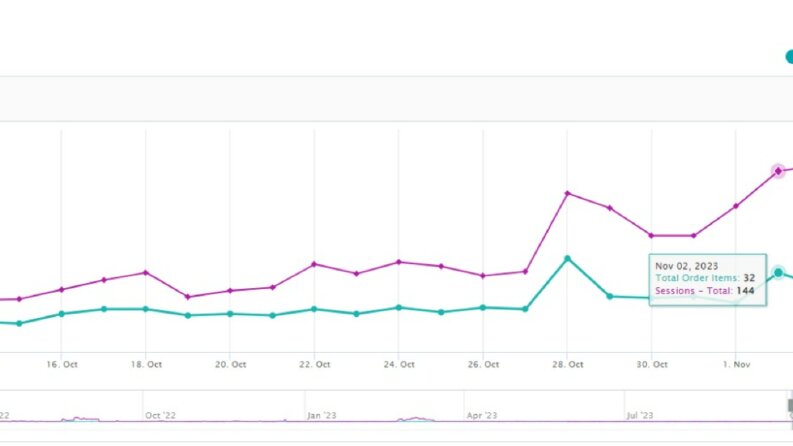Click the Sessions point on 22 Oct
The width and height of the screenshot is (793, 446).
tap(314, 264)
